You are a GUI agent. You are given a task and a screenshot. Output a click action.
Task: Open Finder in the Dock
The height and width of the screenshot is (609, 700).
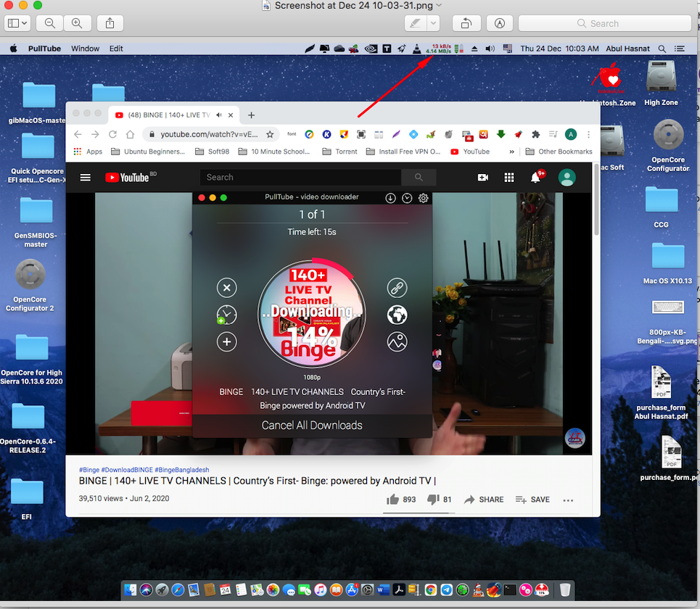131,590
